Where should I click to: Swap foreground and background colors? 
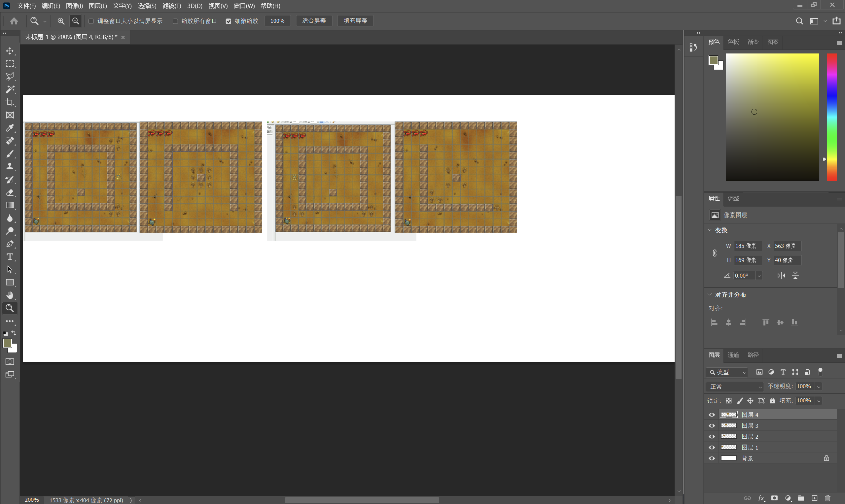coord(14,333)
